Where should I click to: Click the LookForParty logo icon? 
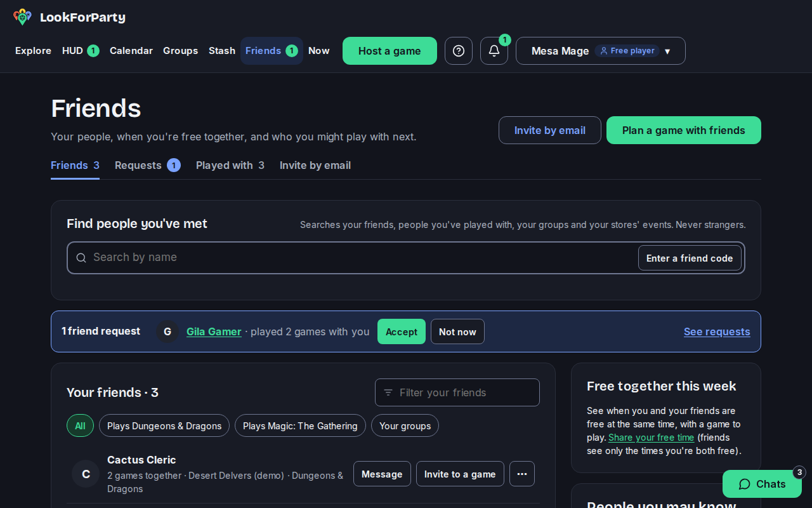[x=22, y=17]
